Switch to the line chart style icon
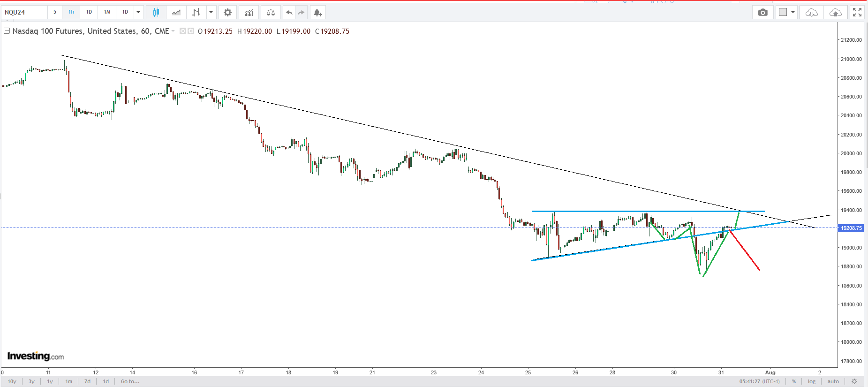868x387 pixels. (176, 12)
